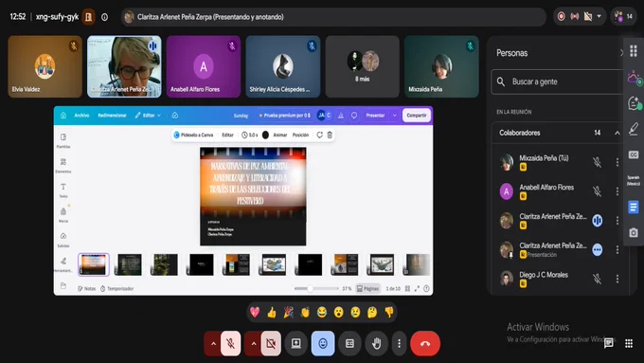Toggle the camera off button

pyautogui.click(x=271, y=343)
